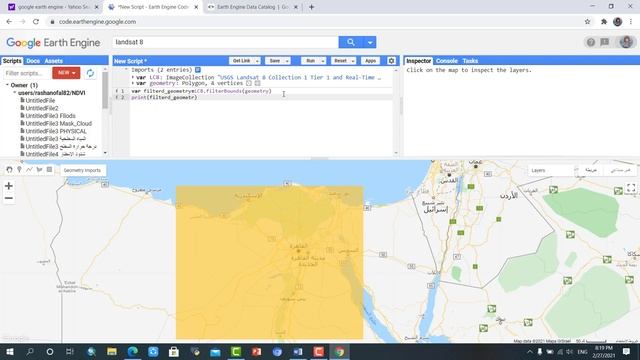Viewport: 640px width, 360px height.
Task: Select the add marker point tool
Action: click(x=19, y=169)
